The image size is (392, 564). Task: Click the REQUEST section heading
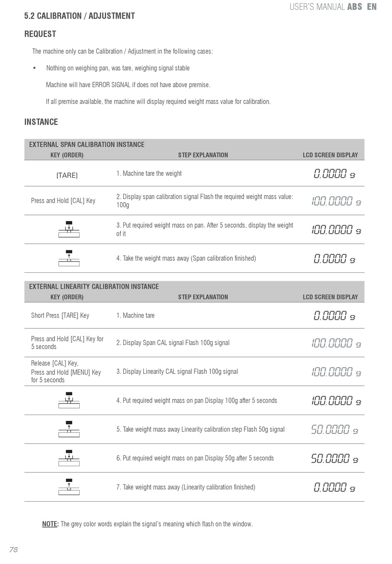click(40, 34)
